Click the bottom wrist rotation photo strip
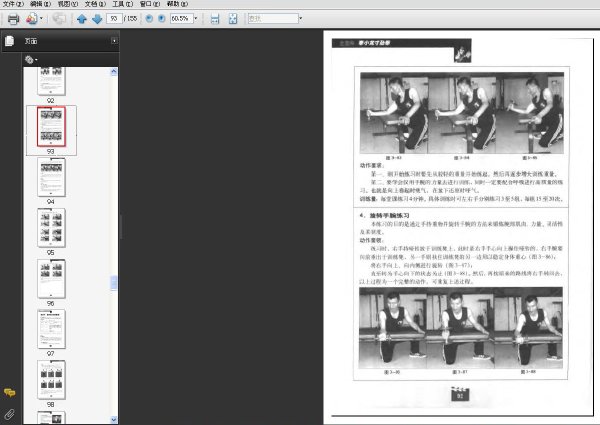The image size is (600, 425). click(461, 328)
